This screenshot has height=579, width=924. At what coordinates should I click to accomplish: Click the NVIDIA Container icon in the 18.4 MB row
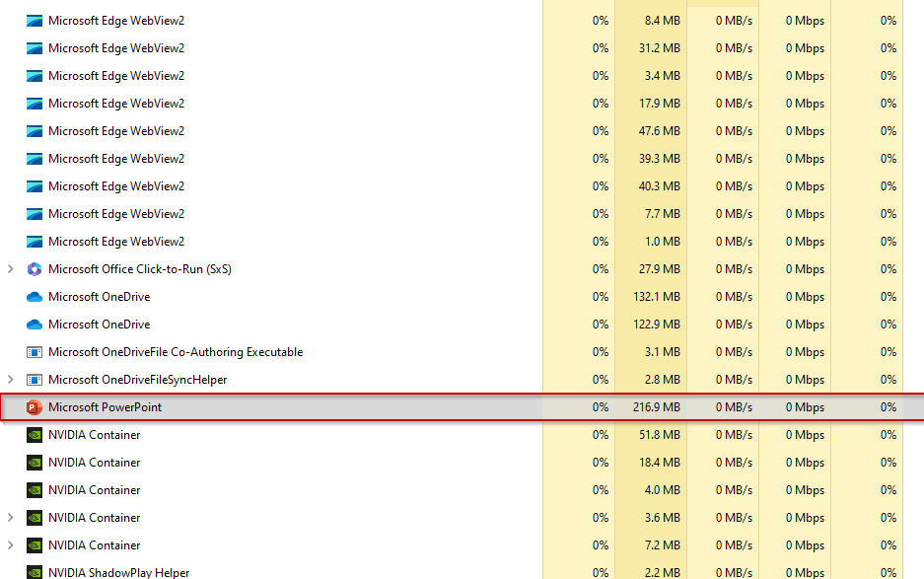(35, 463)
